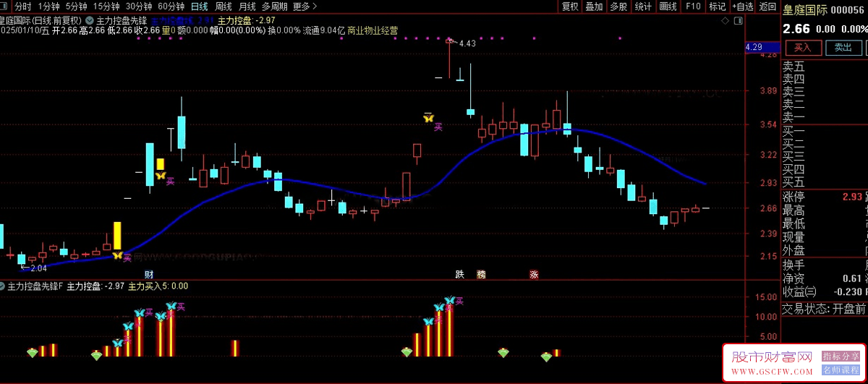Click the 跌 marker on the timeline

click(x=459, y=274)
